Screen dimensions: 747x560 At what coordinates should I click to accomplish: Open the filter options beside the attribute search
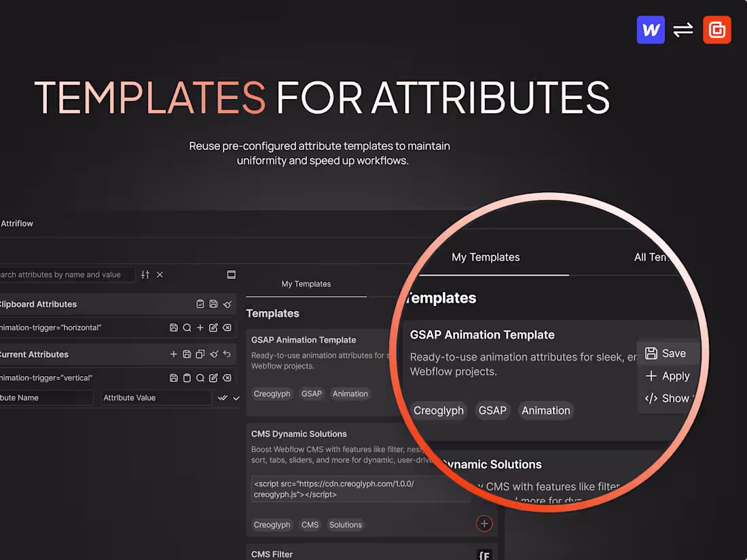[145, 274]
